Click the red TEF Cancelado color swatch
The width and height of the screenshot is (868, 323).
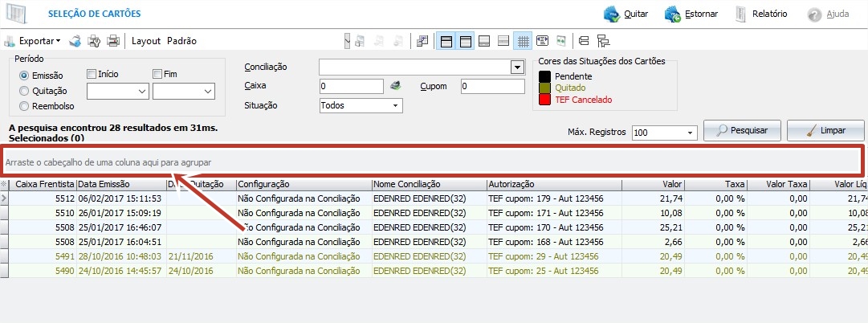pyautogui.click(x=544, y=100)
